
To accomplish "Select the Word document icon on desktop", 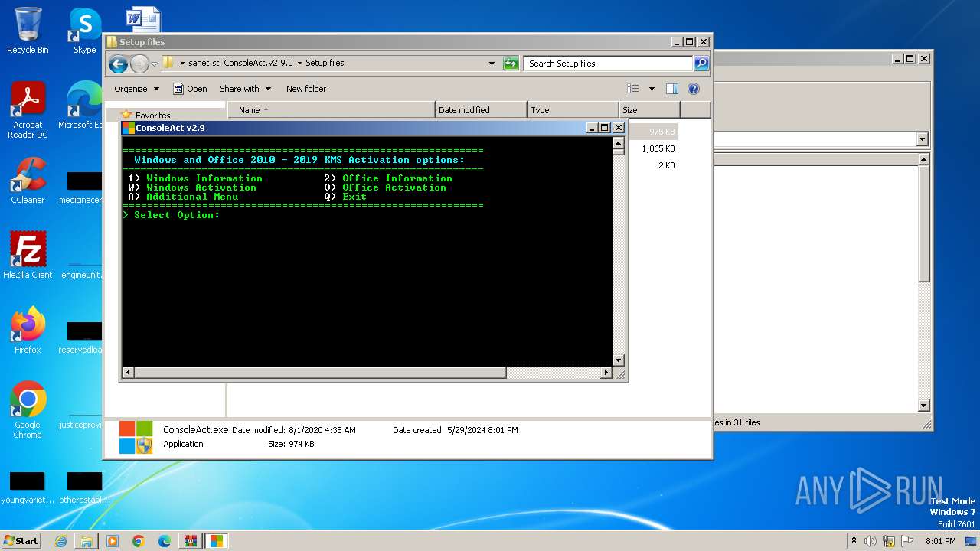I will coord(143,20).
